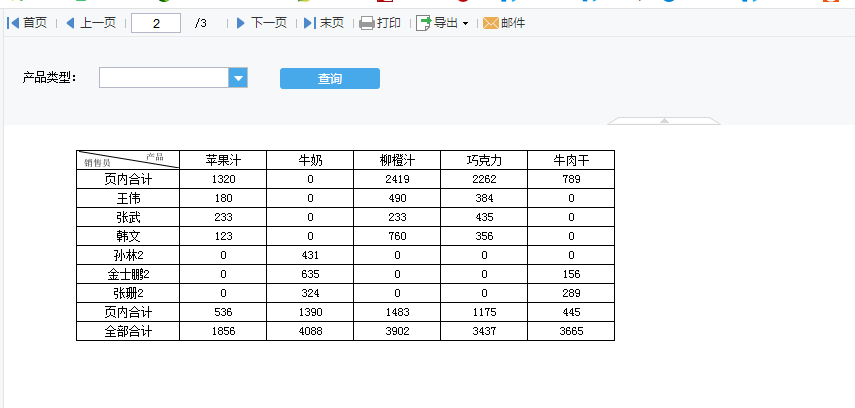Click 韩文's 巧克力 value 356
This screenshot has height=408, width=855.
pyautogui.click(x=484, y=236)
